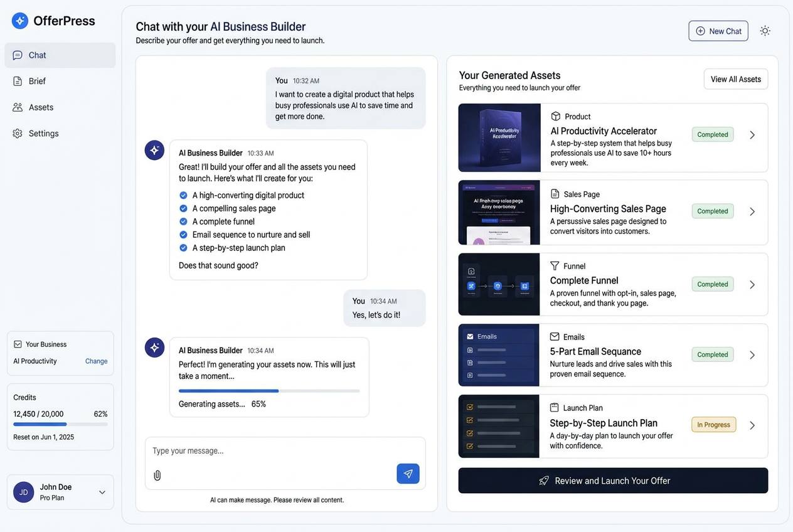
Task: Click the Your Business checkbox icon
Action: (x=18, y=344)
